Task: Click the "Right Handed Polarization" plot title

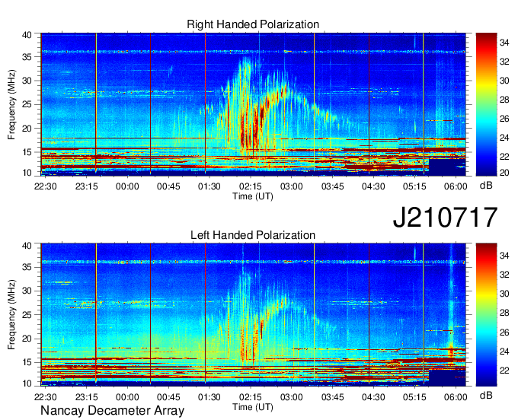Action: pos(253,24)
